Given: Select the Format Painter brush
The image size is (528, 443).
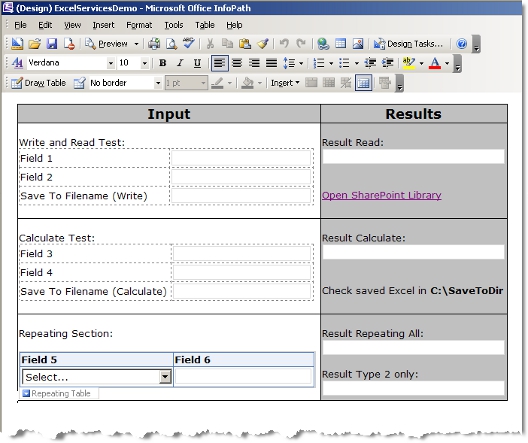Looking at the screenshot, I should click(263, 44).
